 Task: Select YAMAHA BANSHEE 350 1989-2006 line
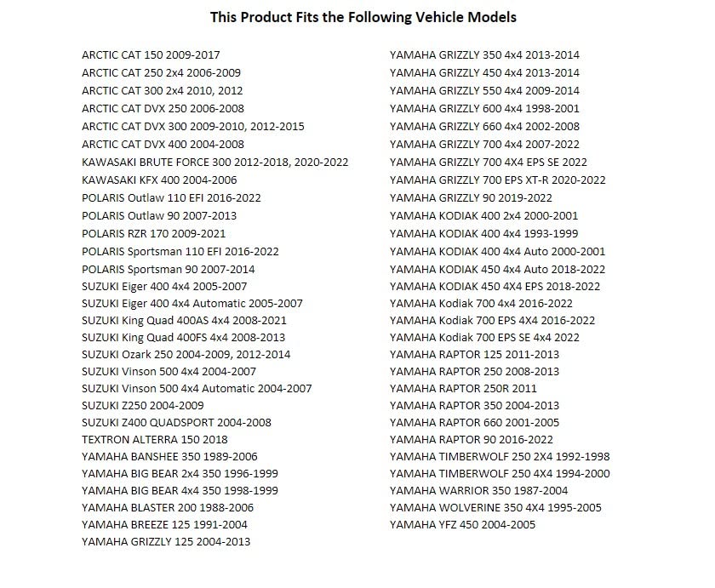(x=169, y=457)
